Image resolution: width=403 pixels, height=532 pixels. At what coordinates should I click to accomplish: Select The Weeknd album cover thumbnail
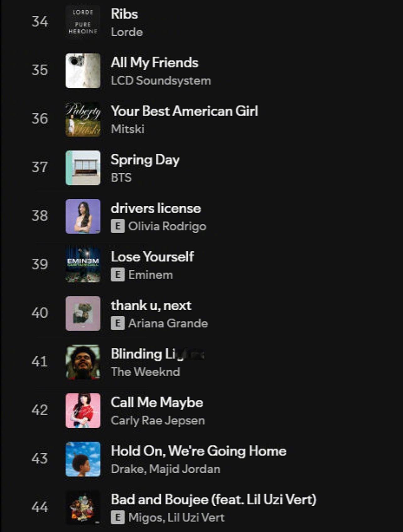pos(83,362)
